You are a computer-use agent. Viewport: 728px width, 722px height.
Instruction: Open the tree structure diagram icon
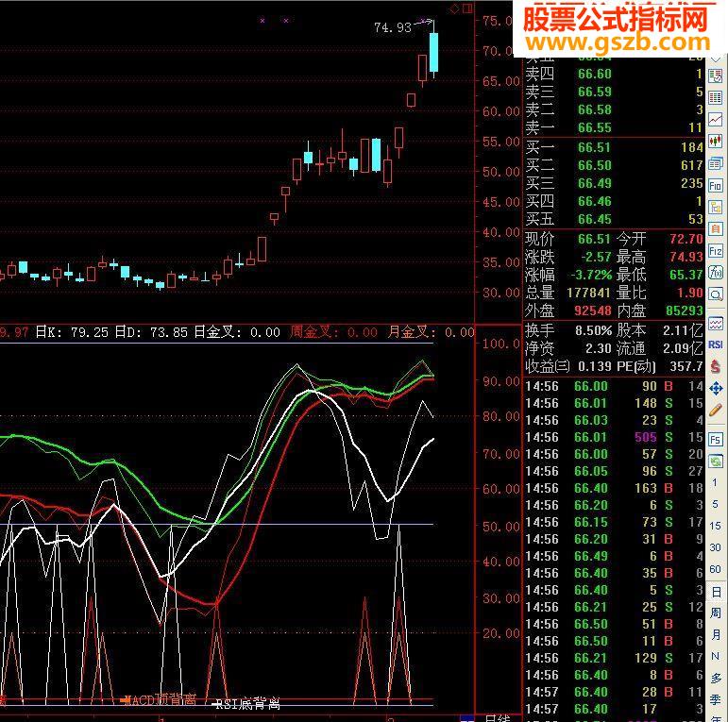point(716,208)
